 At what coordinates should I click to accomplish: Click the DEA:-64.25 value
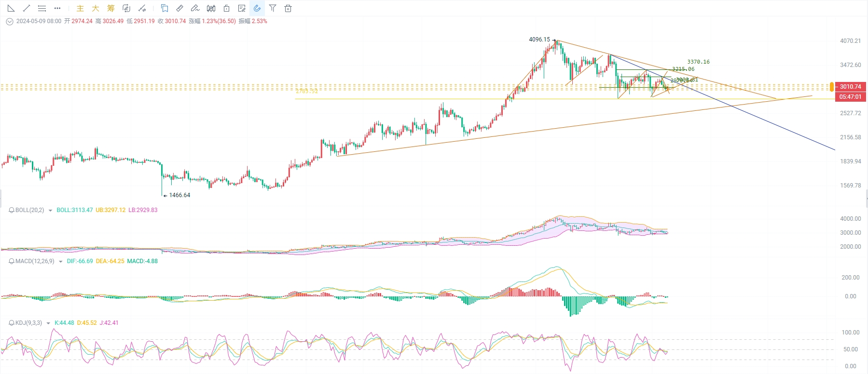pyautogui.click(x=110, y=261)
